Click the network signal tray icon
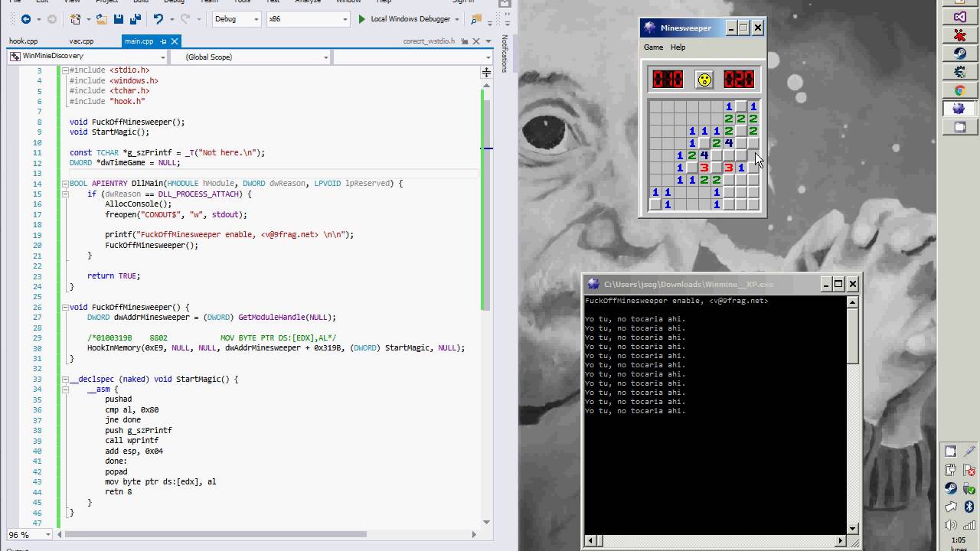 click(969, 525)
